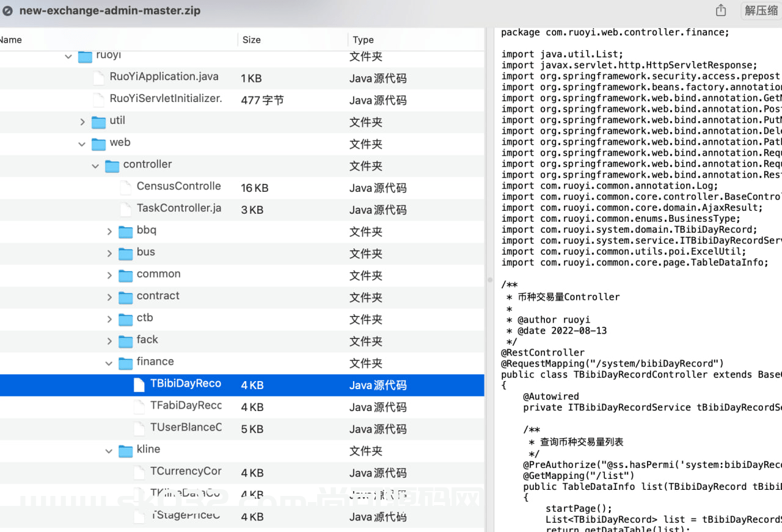The image size is (782, 532).
Task: Collapse the controller folder
Action: pyautogui.click(x=95, y=166)
